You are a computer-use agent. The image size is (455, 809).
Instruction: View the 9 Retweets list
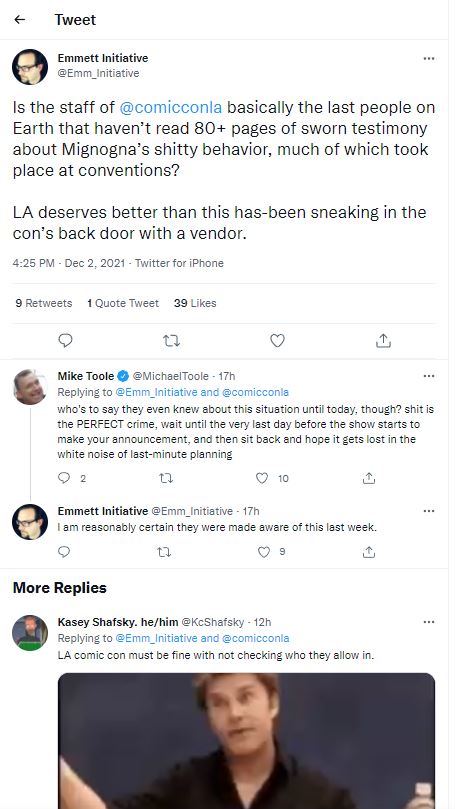[x=44, y=303]
